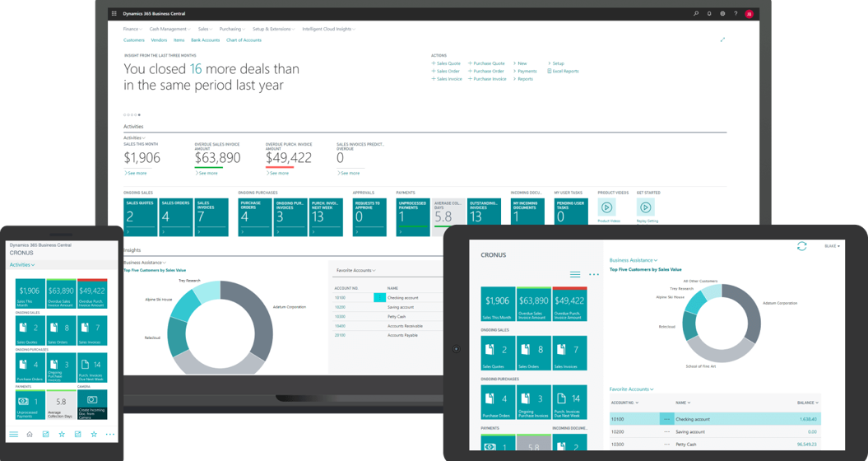
Task: Open the hamburger menu on phone bottom bar
Action: (x=13, y=435)
